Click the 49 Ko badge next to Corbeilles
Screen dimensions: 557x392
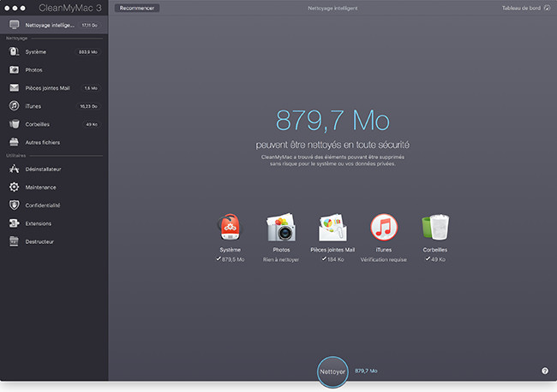click(92, 124)
